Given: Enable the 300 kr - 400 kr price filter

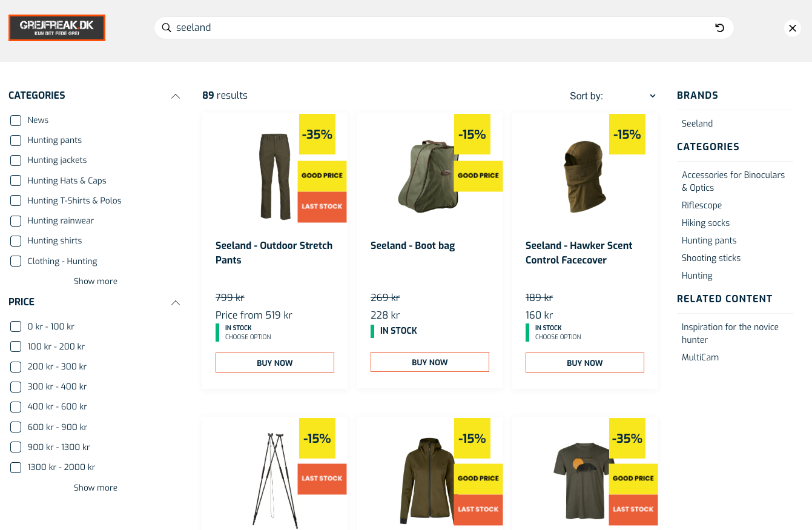Looking at the screenshot, I should (16, 386).
